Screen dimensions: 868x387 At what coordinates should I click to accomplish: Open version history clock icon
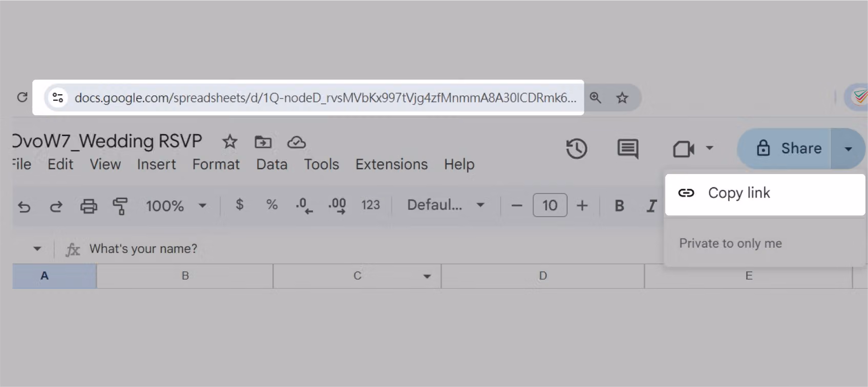pyautogui.click(x=577, y=149)
